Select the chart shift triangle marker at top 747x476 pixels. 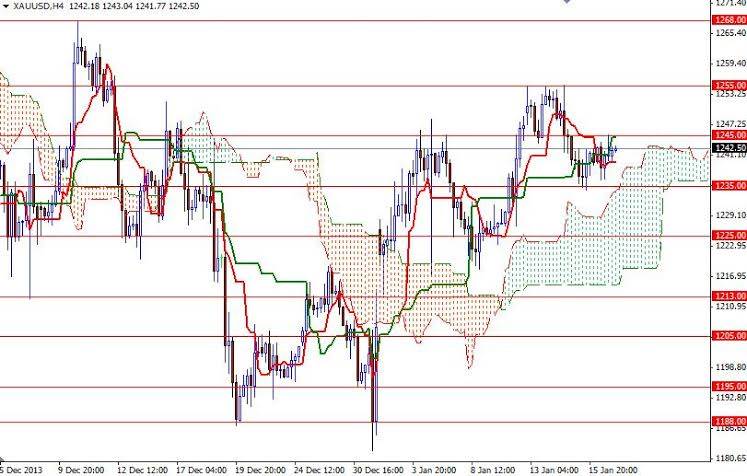point(566,1)
